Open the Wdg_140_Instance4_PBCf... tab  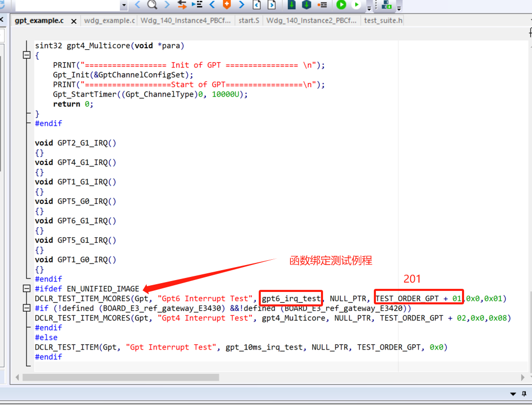186,21
